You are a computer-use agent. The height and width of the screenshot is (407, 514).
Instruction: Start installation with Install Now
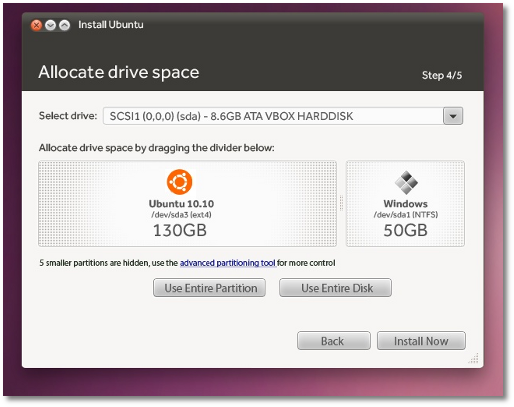tap(421, 341)
